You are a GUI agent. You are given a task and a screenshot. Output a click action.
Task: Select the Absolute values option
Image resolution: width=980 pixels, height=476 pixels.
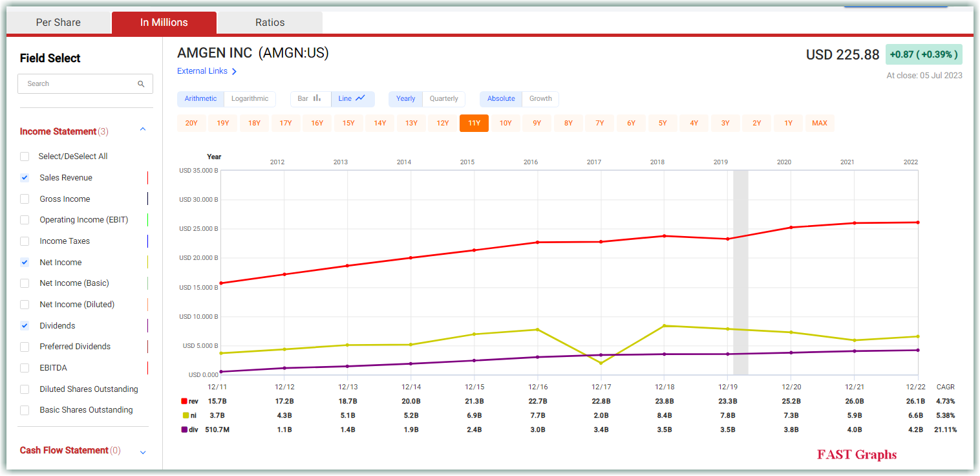pos(501,99)
